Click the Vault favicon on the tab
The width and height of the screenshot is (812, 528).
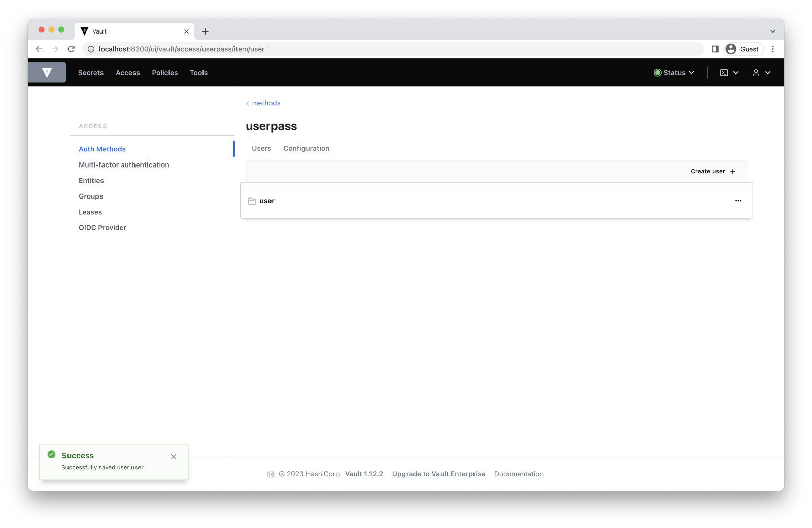coord(85,31)
